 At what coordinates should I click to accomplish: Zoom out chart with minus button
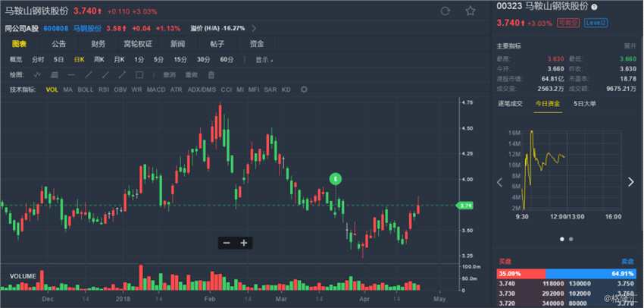tap(227, 243)
